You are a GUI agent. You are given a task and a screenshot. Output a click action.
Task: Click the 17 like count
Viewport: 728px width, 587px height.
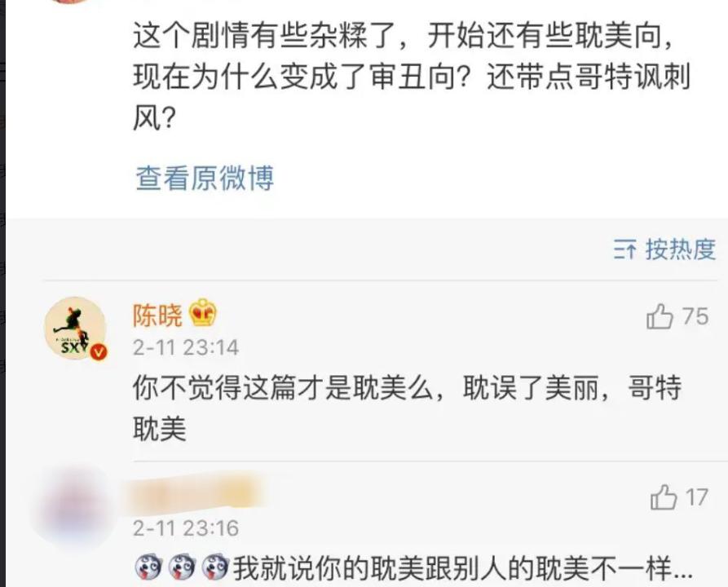[x=696, y=497]
